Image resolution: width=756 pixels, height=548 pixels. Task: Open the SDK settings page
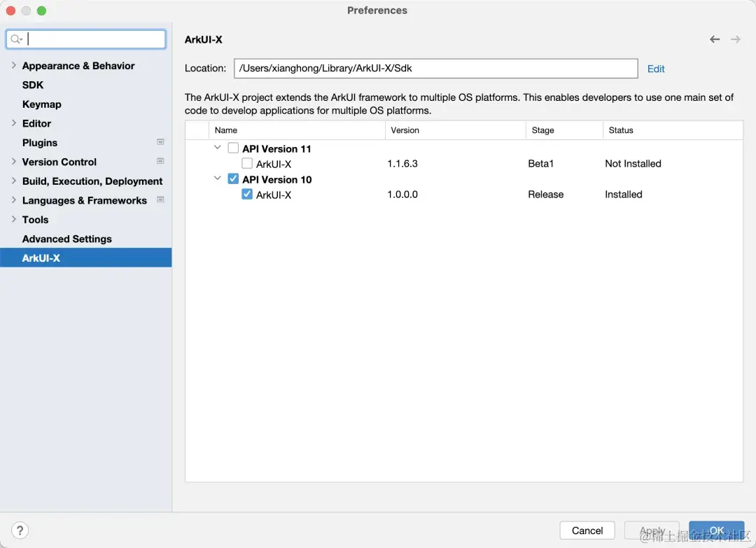click(33, 85)
